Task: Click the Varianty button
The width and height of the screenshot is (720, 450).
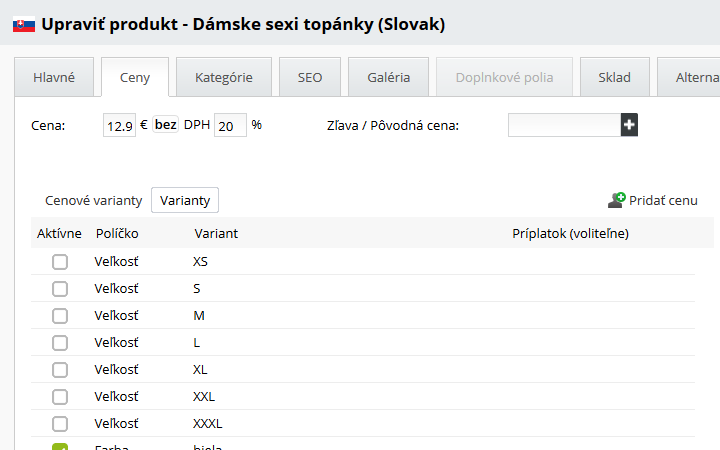Action: (x=185, y=200)
